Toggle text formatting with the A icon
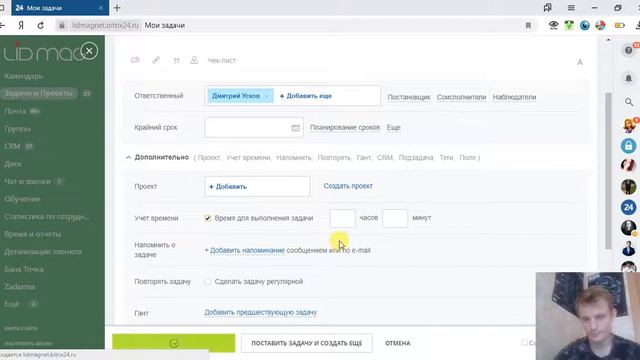Viewport: 640px width, 360px height. click(x=580, y=62)
